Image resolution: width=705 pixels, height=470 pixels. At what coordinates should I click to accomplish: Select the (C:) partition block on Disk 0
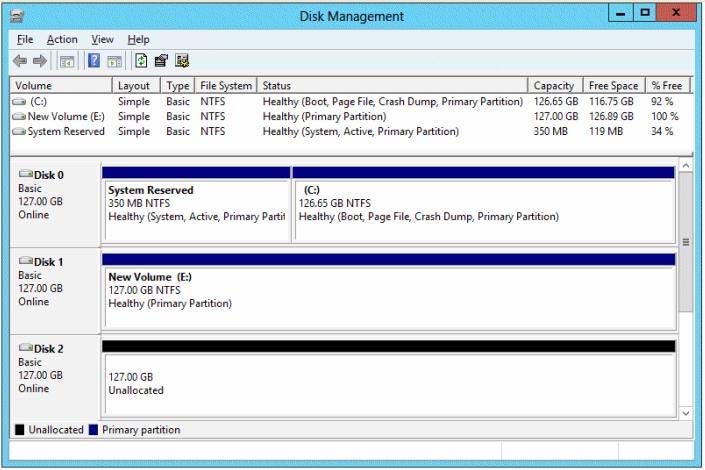tap(484, 205)
